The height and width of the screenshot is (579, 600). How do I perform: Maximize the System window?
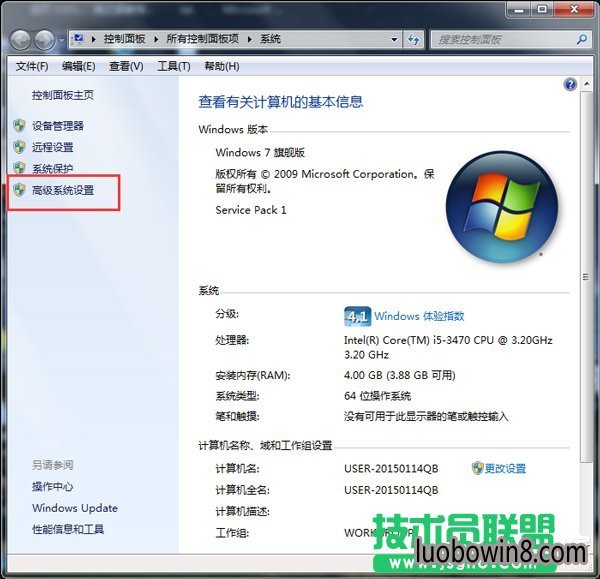tap(542, 9)
